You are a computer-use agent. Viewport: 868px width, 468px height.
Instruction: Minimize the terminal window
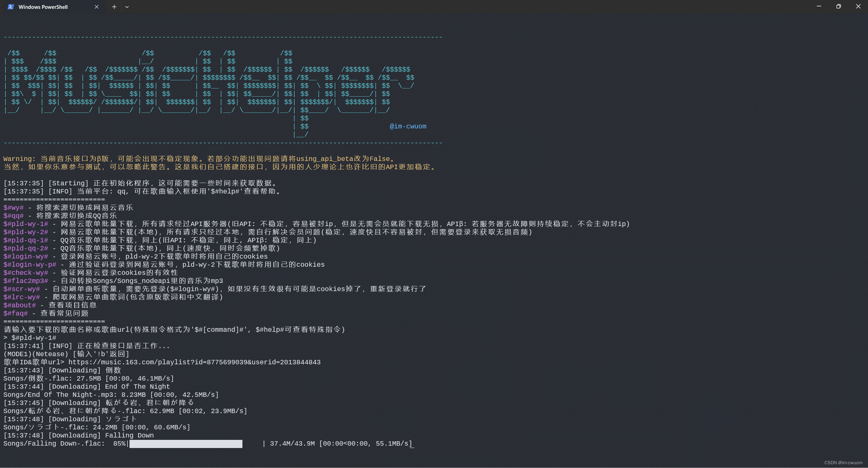[x=819, y=6]
